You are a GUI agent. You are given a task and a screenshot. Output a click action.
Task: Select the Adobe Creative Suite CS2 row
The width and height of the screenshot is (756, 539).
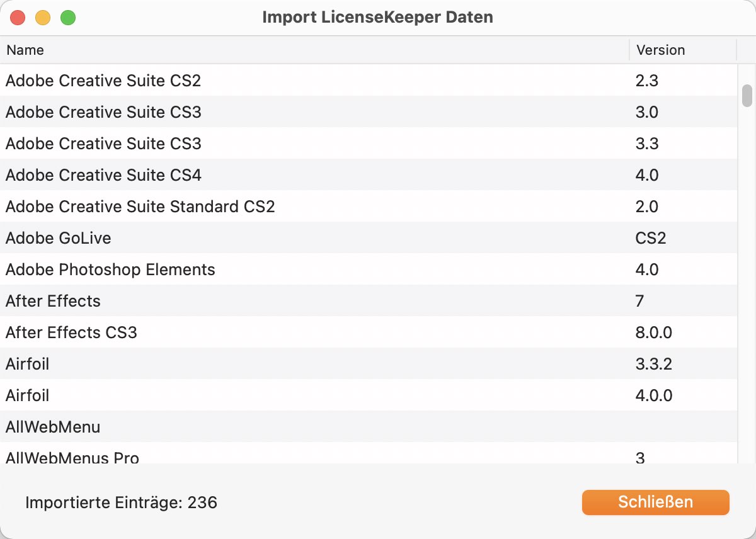pos(369,80)
